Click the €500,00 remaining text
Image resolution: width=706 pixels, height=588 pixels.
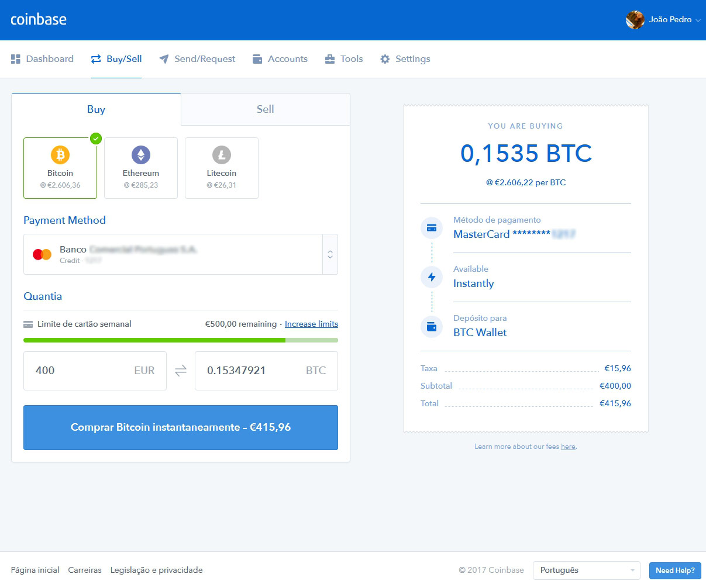(x=241, y=324)
